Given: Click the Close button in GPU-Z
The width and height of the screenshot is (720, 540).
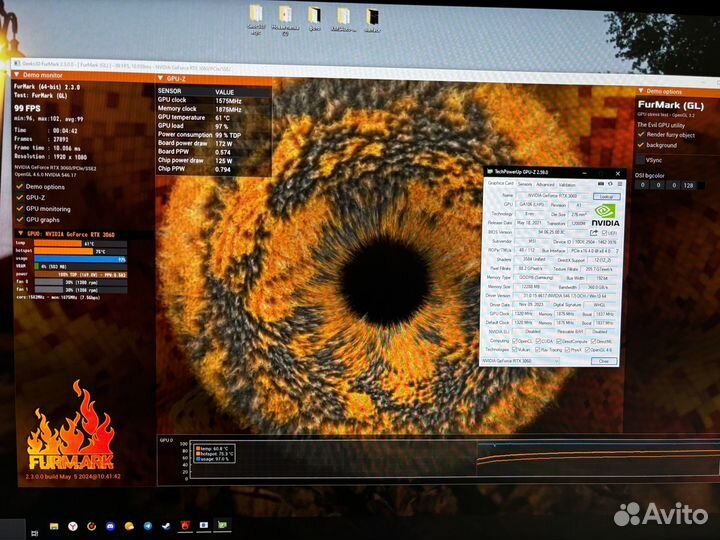Looking at the screenshot, I should pyautogui.click(x=603, y=361).
